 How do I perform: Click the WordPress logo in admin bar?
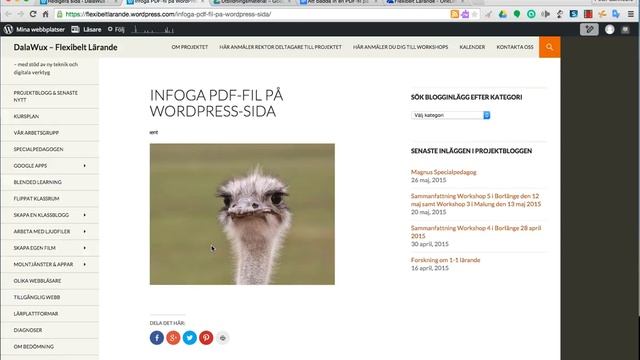(x=8, y=29)
